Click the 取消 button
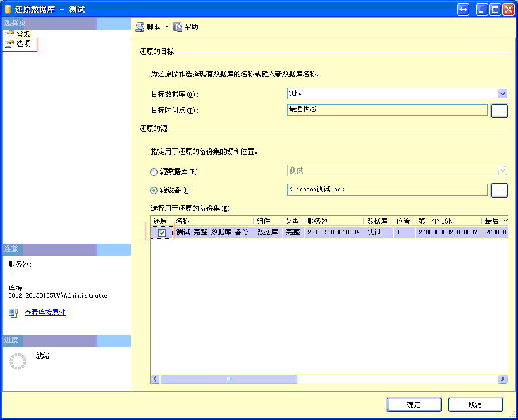 [475, 404]
